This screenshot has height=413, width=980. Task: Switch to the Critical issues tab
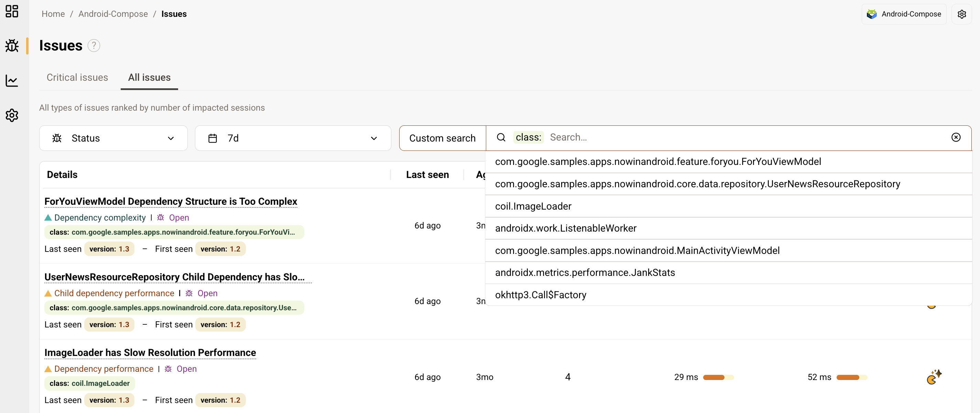point(77,77)
